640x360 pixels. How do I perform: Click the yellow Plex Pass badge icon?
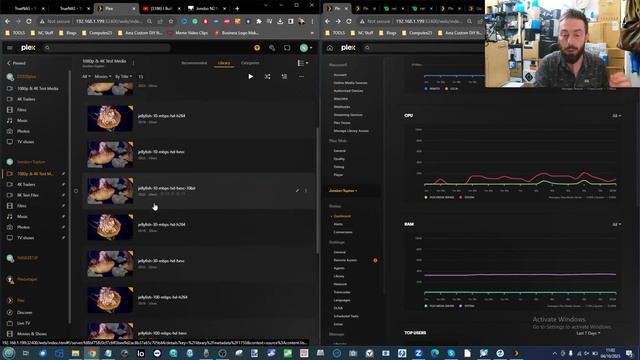click(x=257, y=48)
